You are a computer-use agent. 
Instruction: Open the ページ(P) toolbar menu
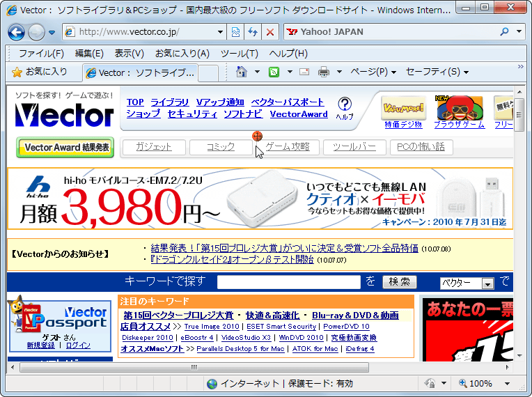click(x=373, y=72)
